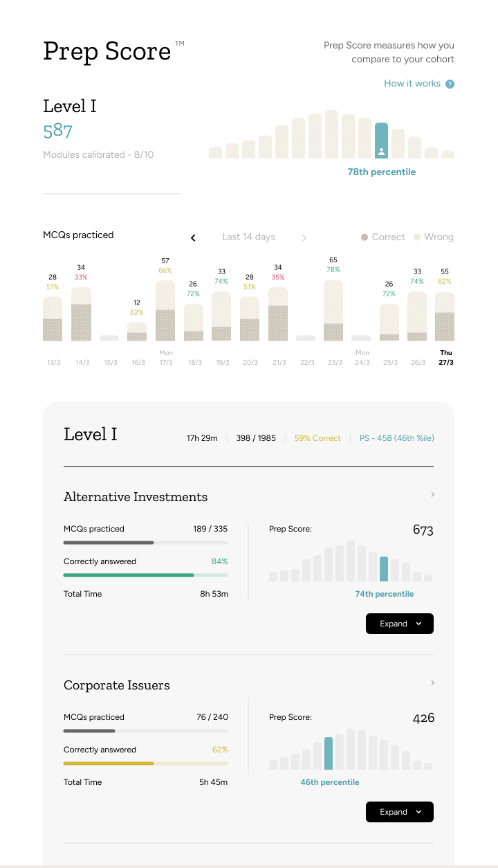Image resolution: width=498 pixels, height=868 pixels.
Task: Click the highlighted bar in Alternative Investments histogram
Action: [384, 569]
